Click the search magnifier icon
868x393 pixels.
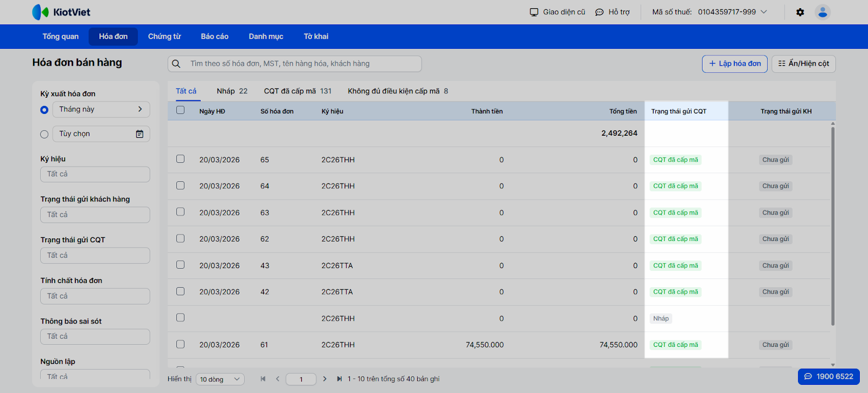coord(176,64)
